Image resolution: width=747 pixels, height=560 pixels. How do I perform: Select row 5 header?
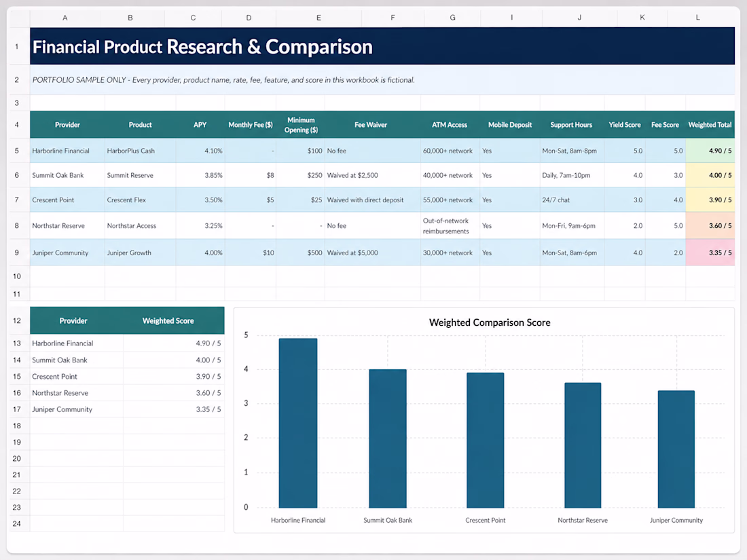click(x=17, y=151)
